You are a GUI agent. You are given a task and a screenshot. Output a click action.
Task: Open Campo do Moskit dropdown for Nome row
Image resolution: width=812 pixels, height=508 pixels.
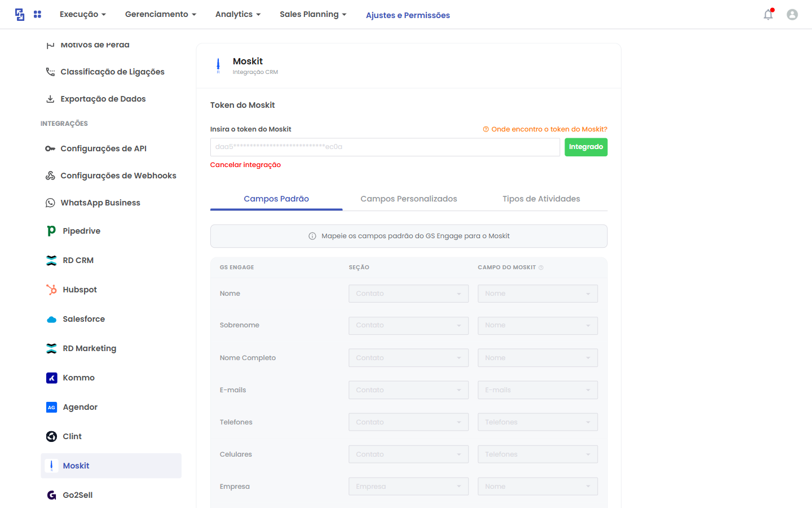point(538,294)
